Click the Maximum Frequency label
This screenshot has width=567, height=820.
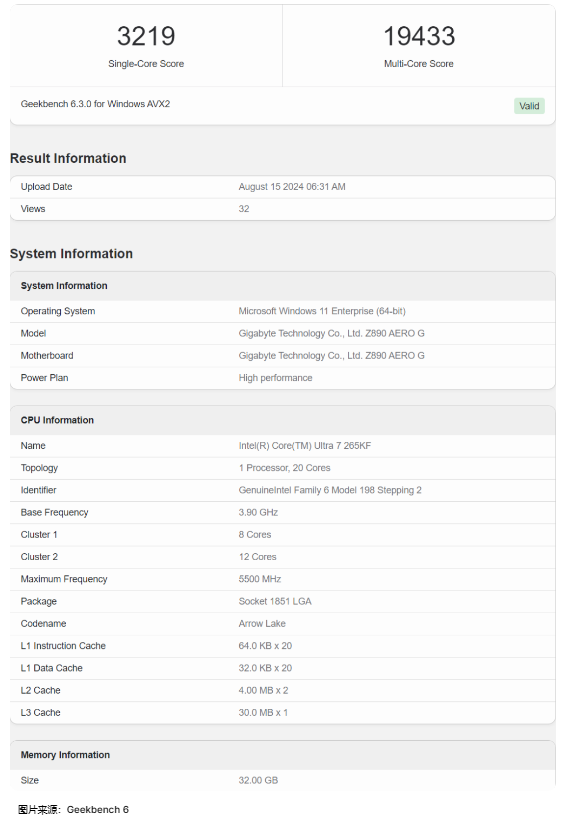click(64, 579)
